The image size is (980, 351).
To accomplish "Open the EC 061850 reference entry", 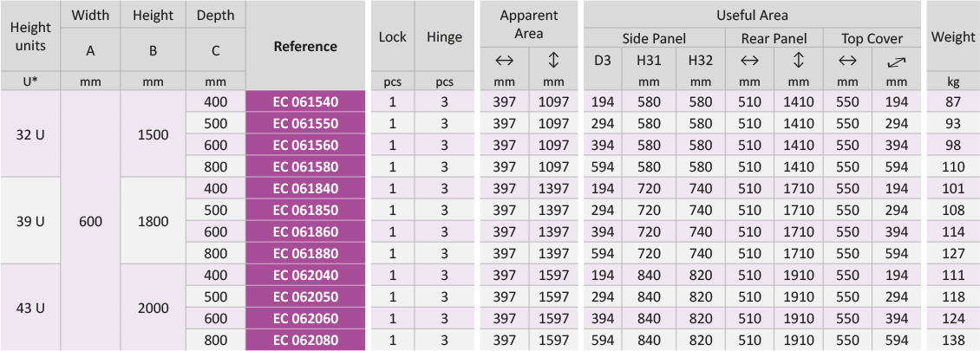I will click(x=305, y=211).
